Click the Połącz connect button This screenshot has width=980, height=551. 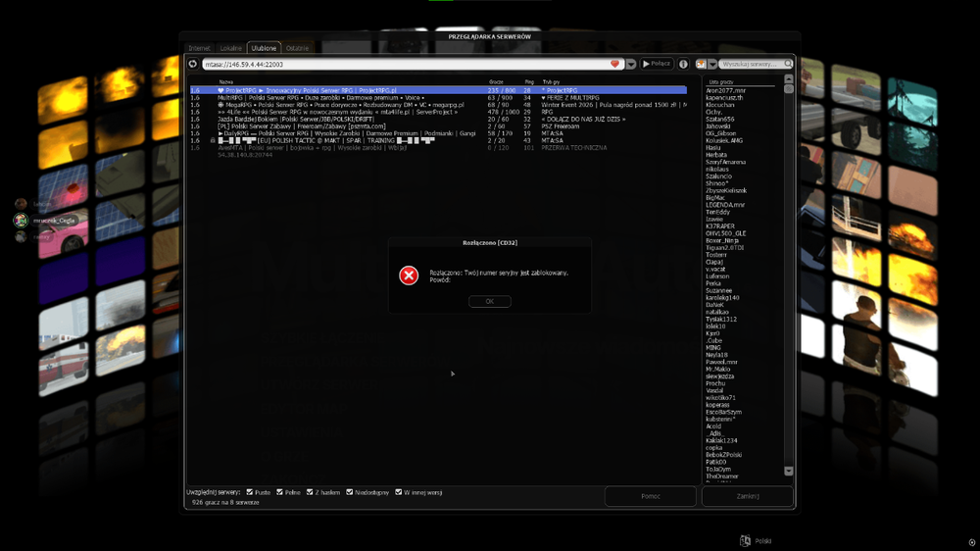click(x=657, y=64)
